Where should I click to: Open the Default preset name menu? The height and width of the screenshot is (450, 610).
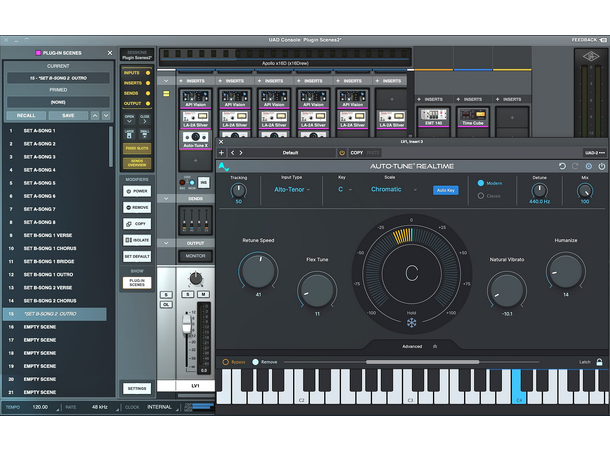(290, 152)
